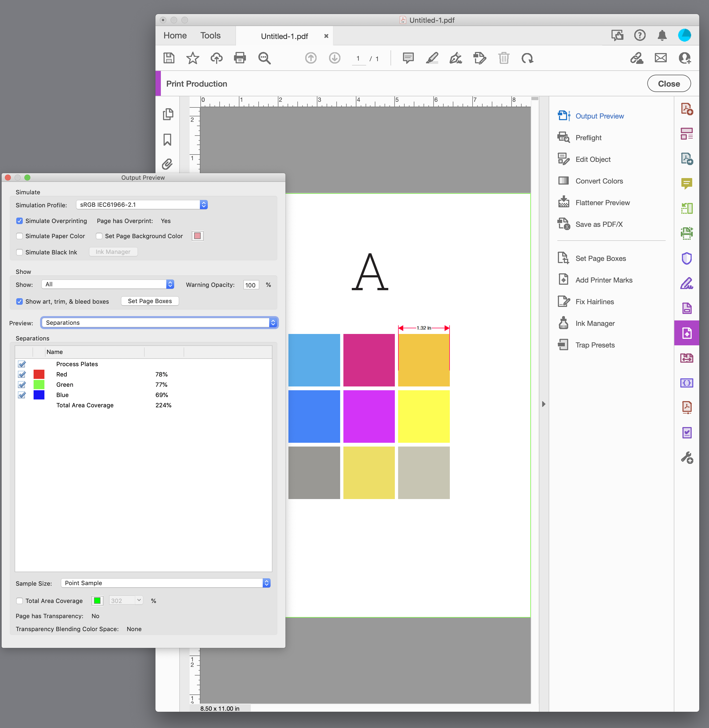Print the current document
This screenshot has height=728, width=709.
tap(240, 58)
